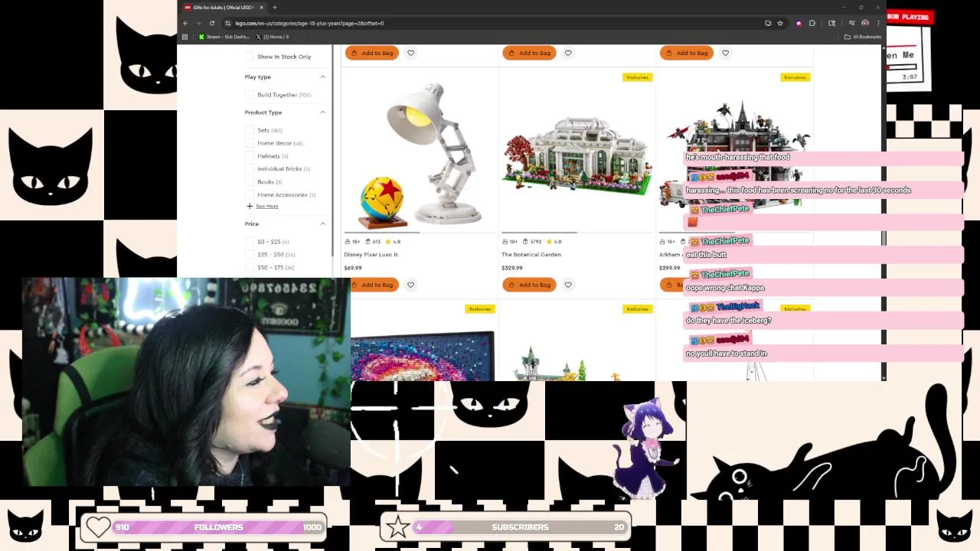
Task: Click the site info icon in address bar
Action: pos(228,23)
